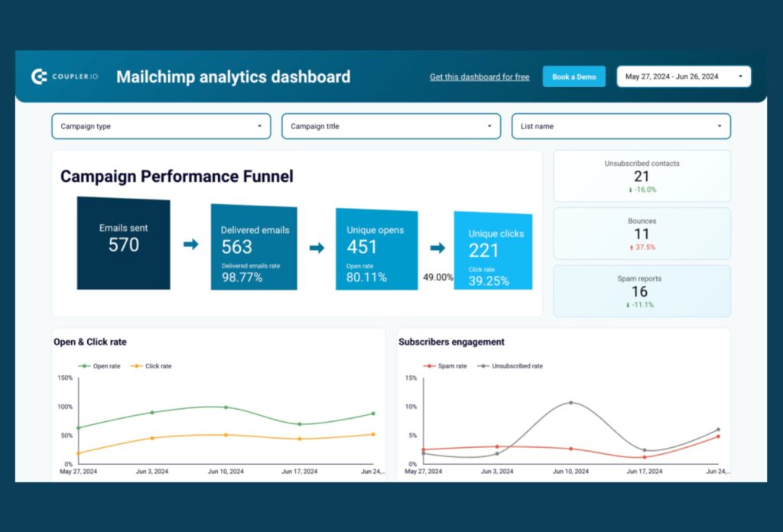
Task: Select the Open rate legend entry
Action: (x=99, y=366)
